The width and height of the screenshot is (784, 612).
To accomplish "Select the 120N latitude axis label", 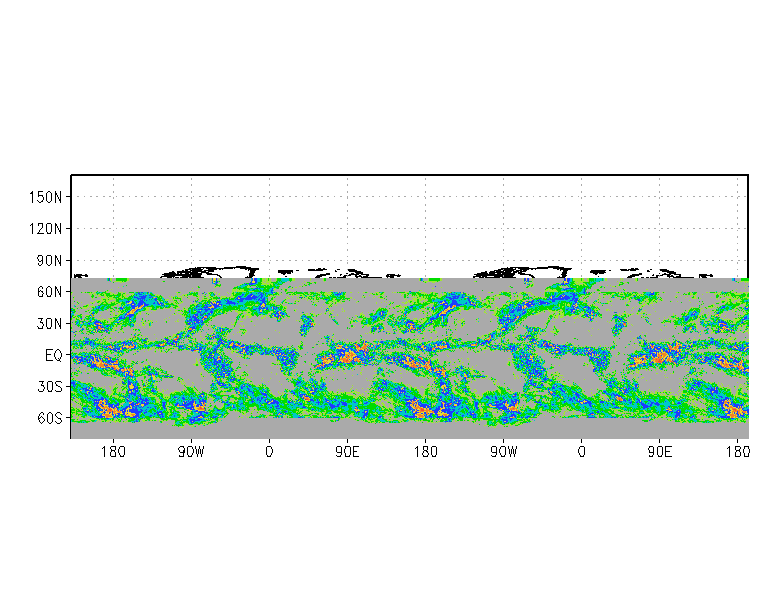I will click(x=46, y=229).
